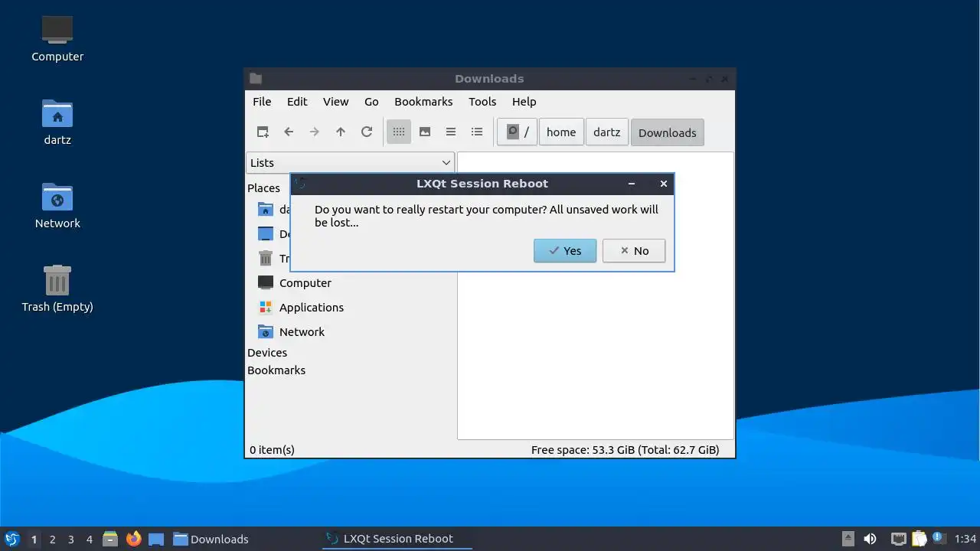This screenshot has width=980, height=551.
Task: Click the home folder icon in Places sidebar
Action: coord(266,210)
